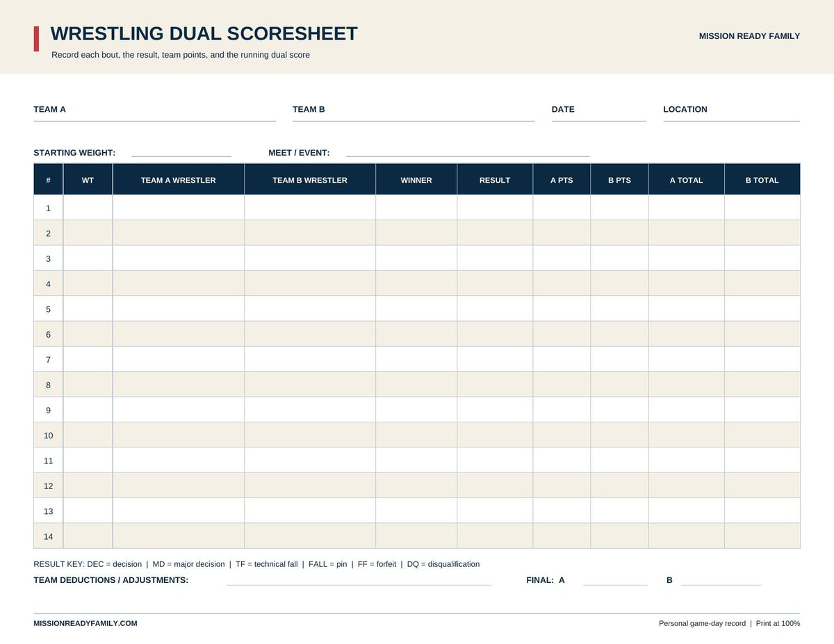Click the 'MD = major decision' key entry
Viewport: 834px width, 644px height.
pyautogui.click(x=188, y=564)
